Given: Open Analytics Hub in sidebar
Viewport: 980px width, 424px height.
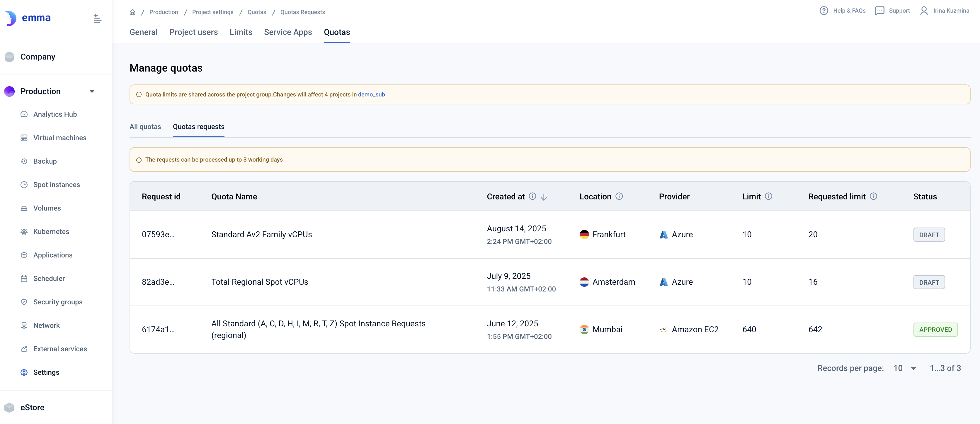Looking at the screenshot, I should point(55,114).
